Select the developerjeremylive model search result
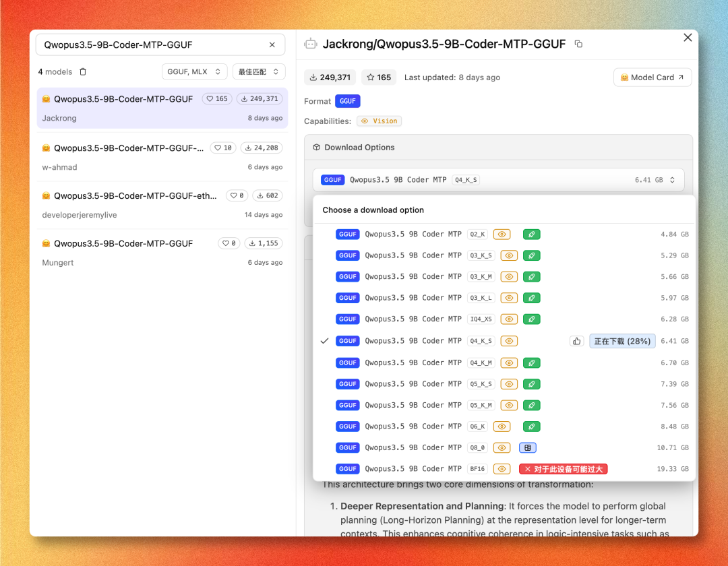 pyautogui.click(x=162, y=205)
